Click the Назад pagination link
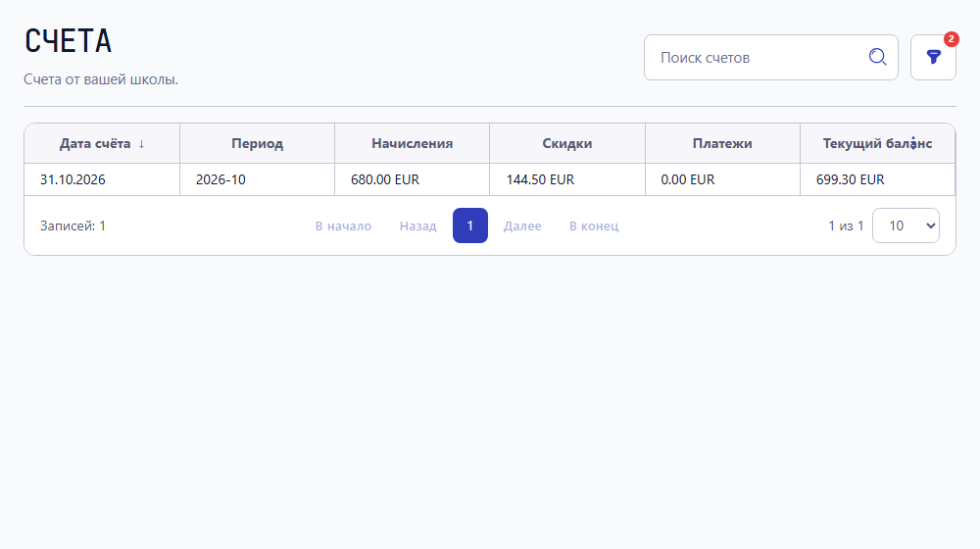980x549 pixels. coord(418,225)
